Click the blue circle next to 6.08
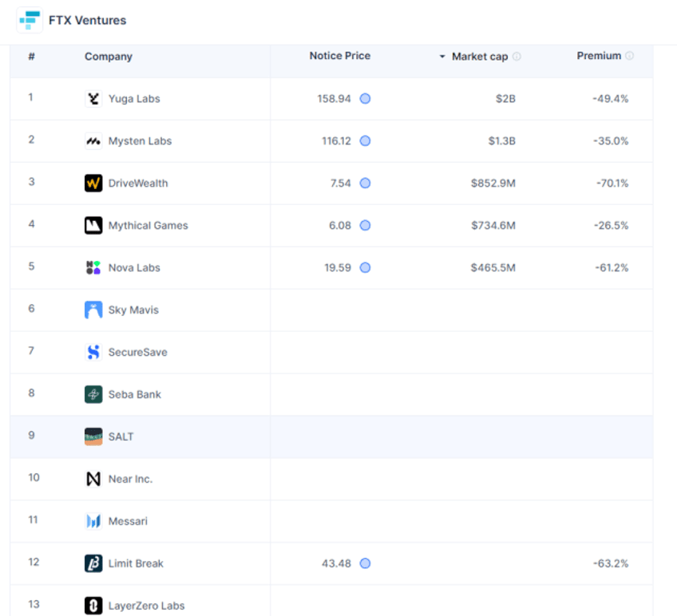The height and width of the screenshot is (616, 677). 366,225
